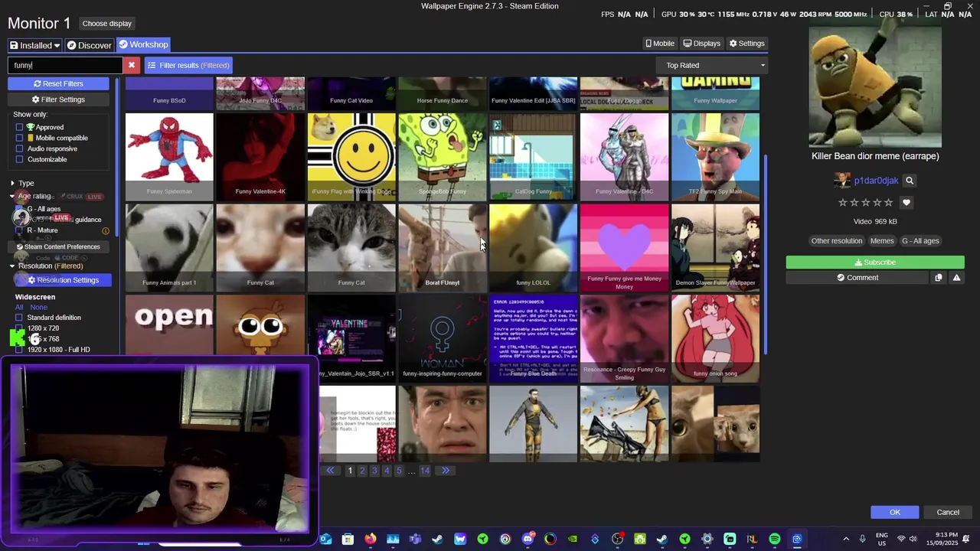Open the author avatar of p1dar0djak

pos(842,181)
